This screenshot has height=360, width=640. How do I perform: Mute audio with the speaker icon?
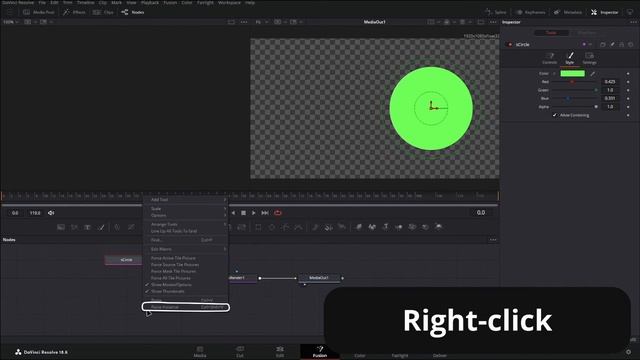51,213
